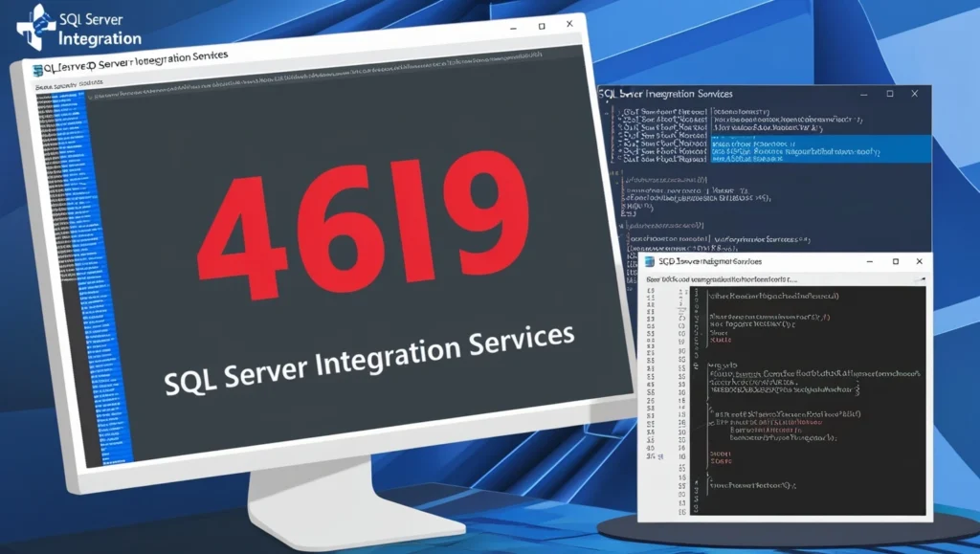This screenshot has width=980, height=554.
Task: Click the red 4619 number on the monitor
Action: point(365,224)
